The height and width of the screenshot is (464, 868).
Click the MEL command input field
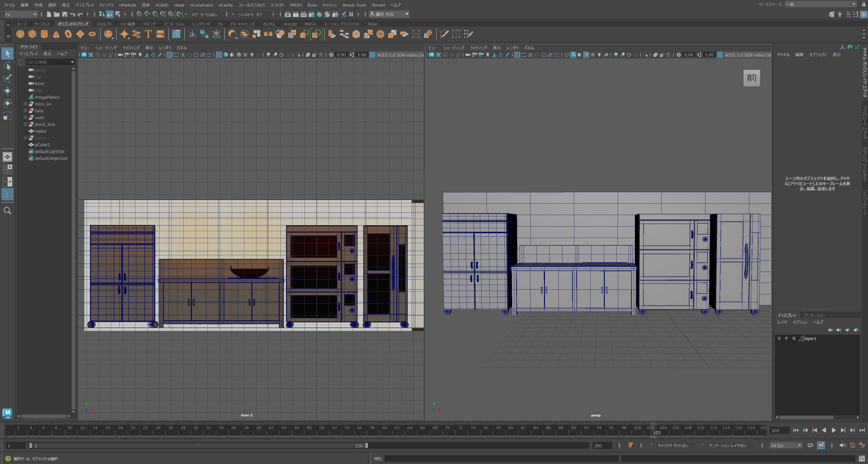pos(501,459)
